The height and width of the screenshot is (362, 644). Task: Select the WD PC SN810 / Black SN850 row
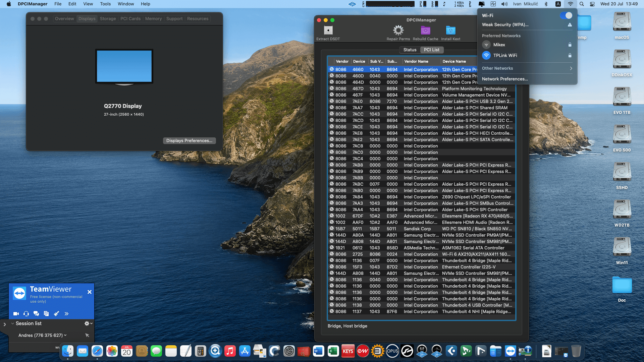421,229
